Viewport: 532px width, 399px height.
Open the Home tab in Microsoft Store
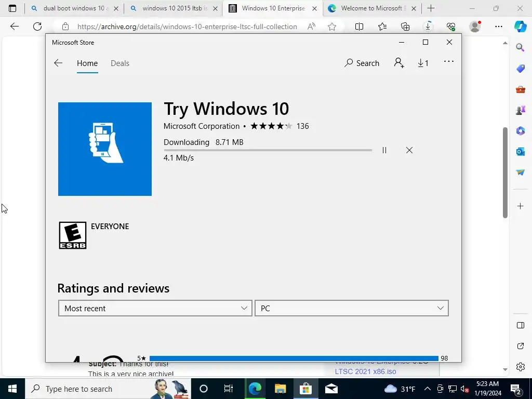(x=87, y=63)
